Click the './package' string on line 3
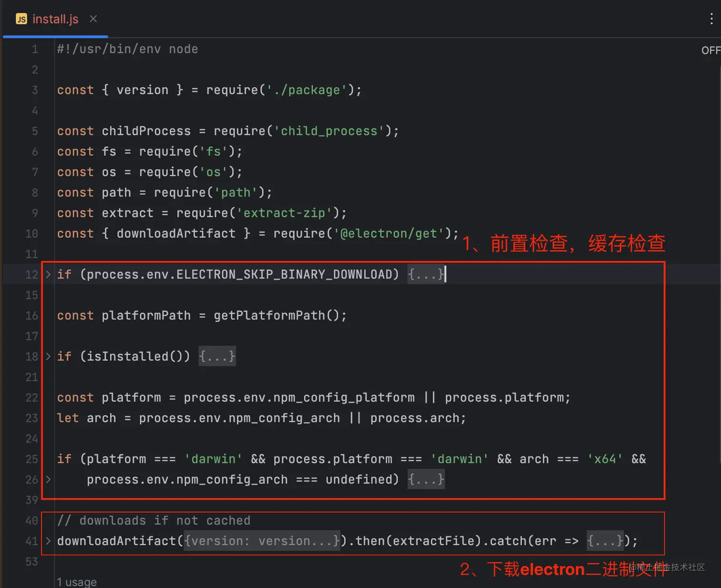 point(307,90)
